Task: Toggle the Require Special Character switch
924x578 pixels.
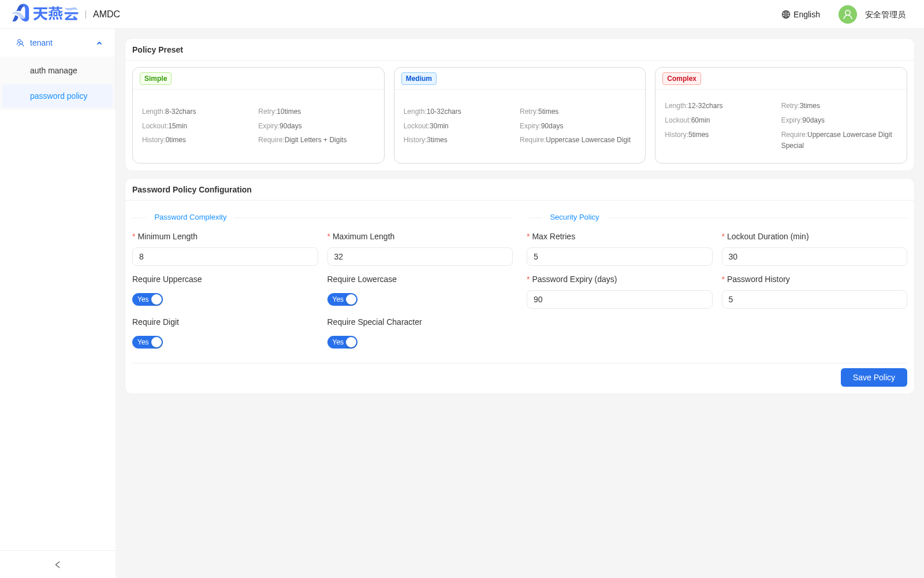Action: tap(342, 342)
